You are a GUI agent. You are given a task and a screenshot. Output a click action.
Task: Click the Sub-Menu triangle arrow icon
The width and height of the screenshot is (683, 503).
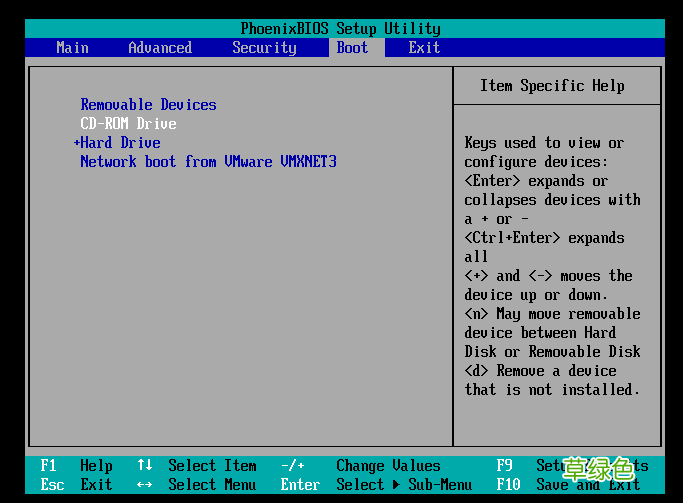tap(396, 484)
